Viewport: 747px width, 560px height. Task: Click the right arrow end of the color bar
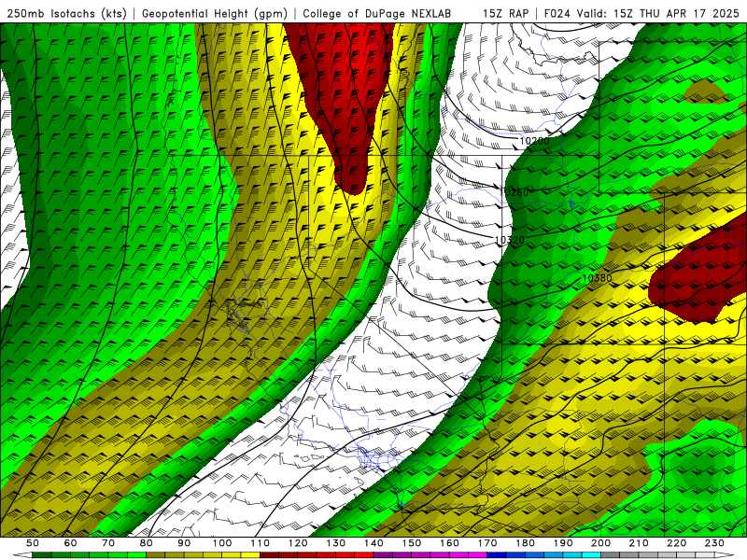(725, 555)
